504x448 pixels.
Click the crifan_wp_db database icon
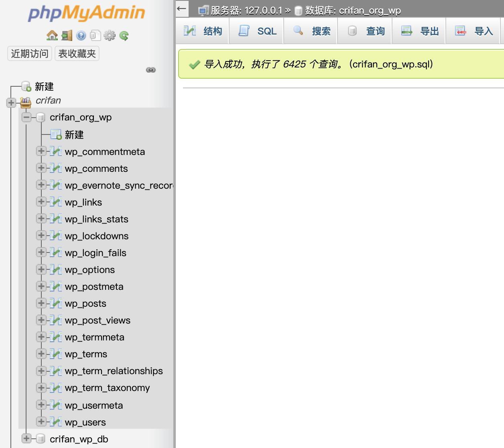pos(41,439)
